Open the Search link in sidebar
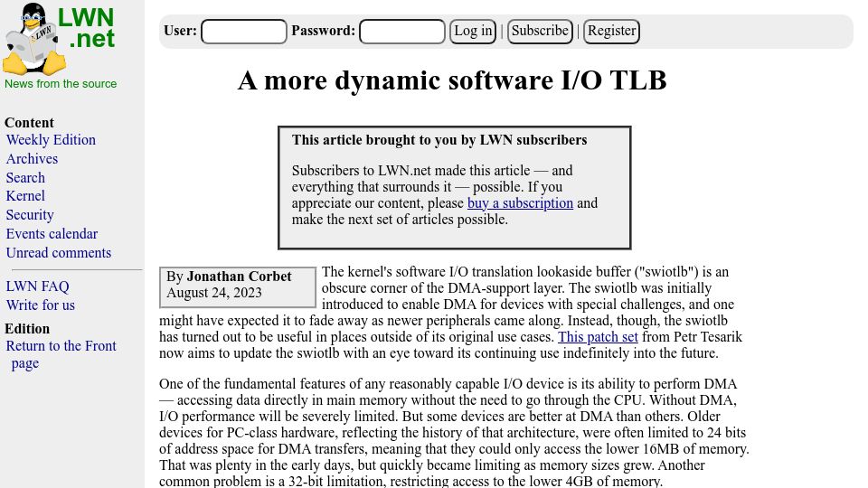This screenshot has width=868, height=488. pyautogui.click(x=25, y=178)
